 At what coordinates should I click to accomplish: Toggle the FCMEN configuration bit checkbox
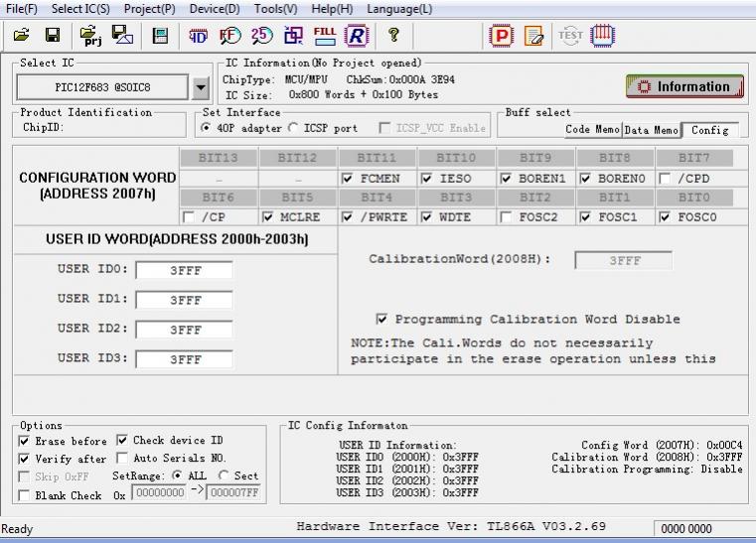coord(347,180)
